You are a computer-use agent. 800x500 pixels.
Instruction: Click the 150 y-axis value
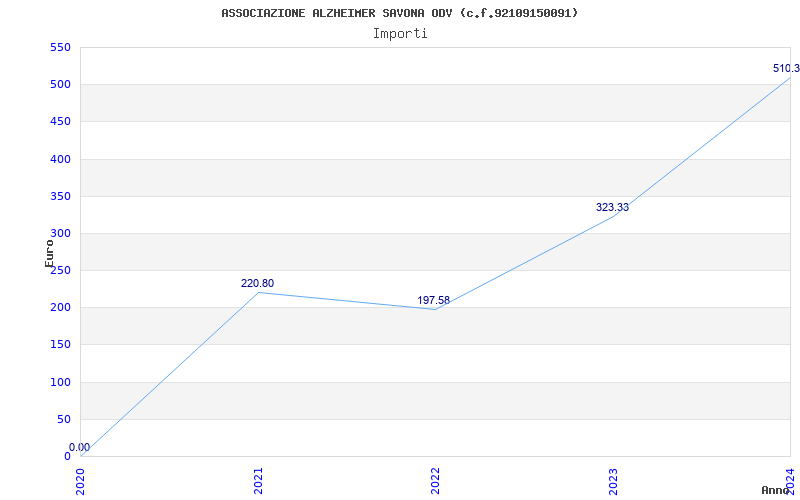[60, 345]
